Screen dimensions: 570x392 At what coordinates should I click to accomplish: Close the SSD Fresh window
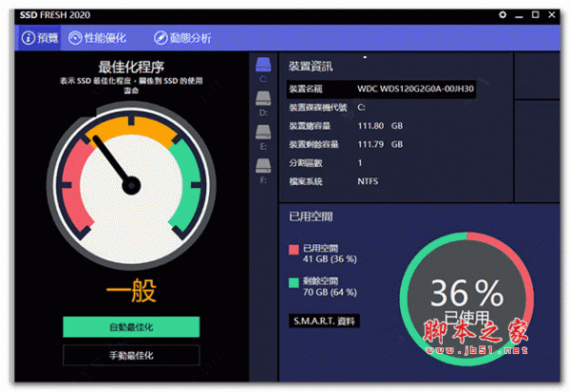pos(552,14)
